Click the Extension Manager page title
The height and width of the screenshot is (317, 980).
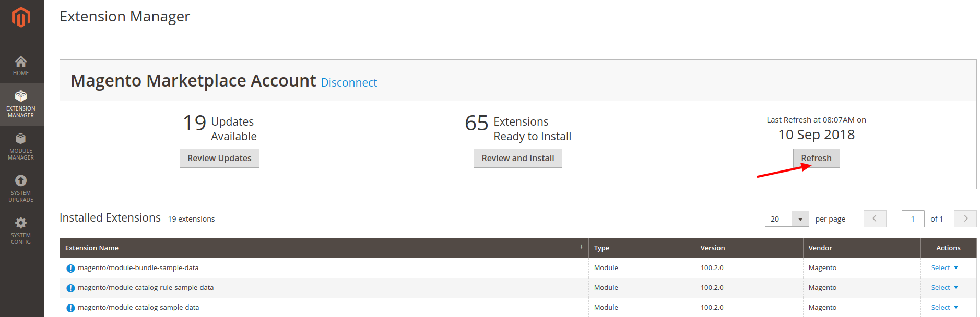pyautogui.click(x=125, y=16)
